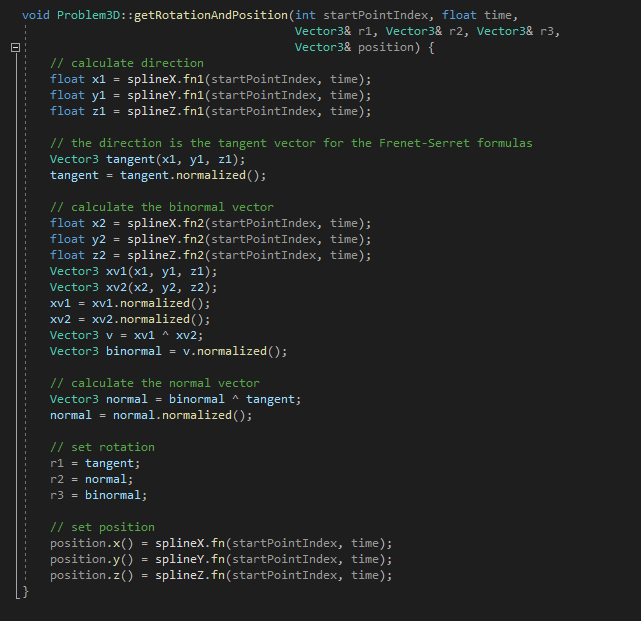Click the 'Vector3& r3' parameter

pos(515,31)
